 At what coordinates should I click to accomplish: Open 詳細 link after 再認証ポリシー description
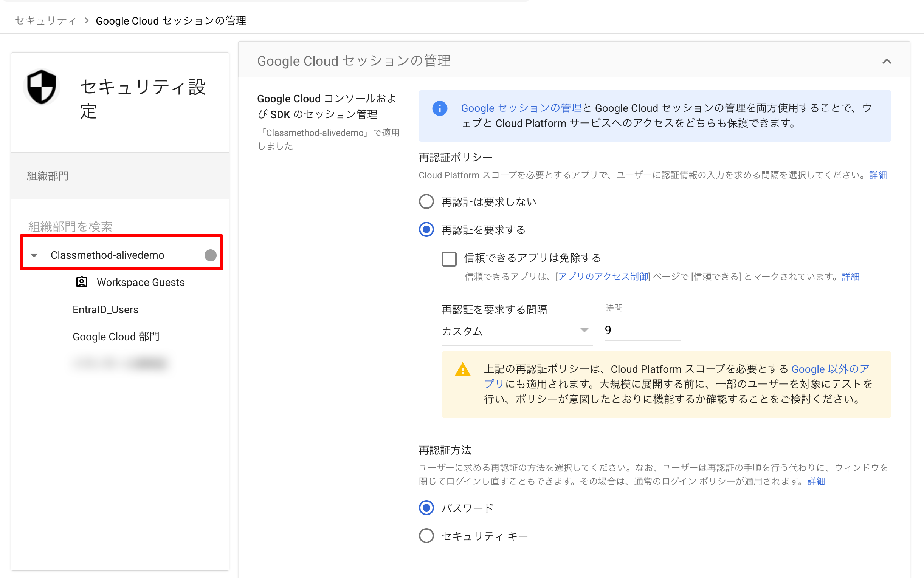point(878,175)
